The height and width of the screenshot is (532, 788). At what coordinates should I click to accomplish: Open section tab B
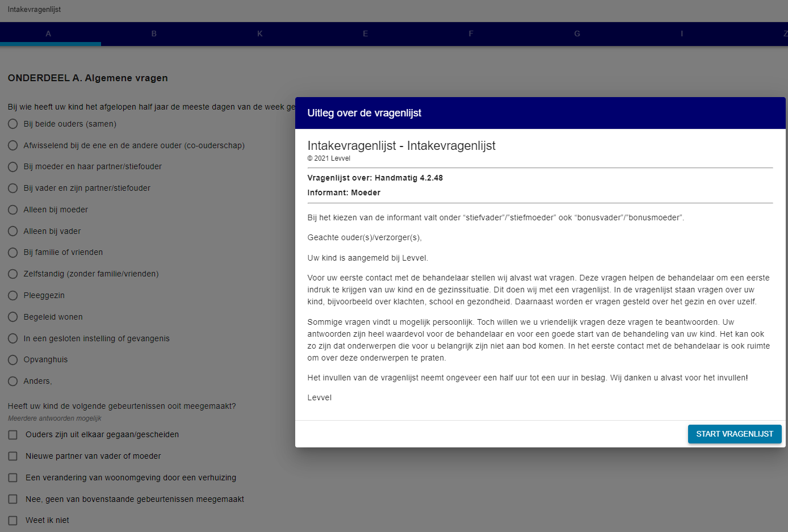pos(154,33)
